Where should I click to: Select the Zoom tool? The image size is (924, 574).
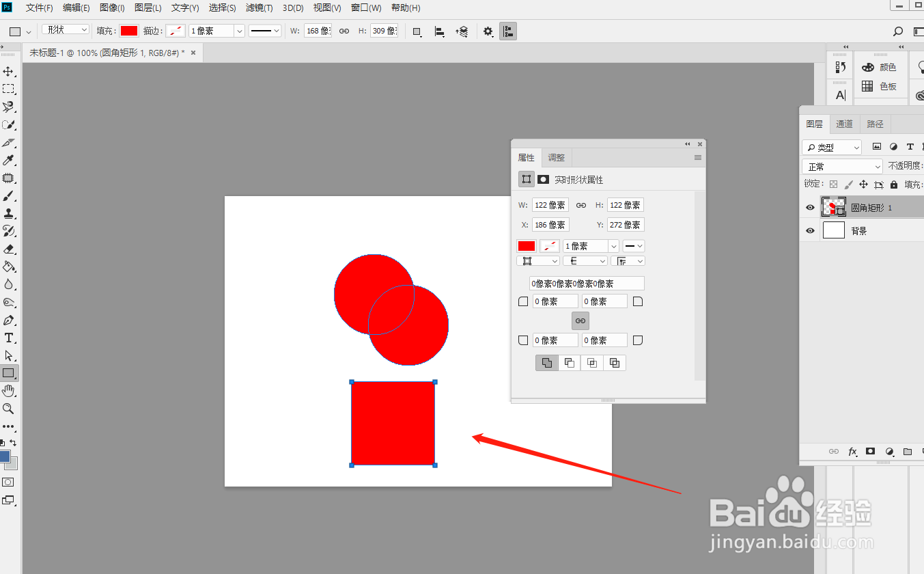[x=9, y=409]
